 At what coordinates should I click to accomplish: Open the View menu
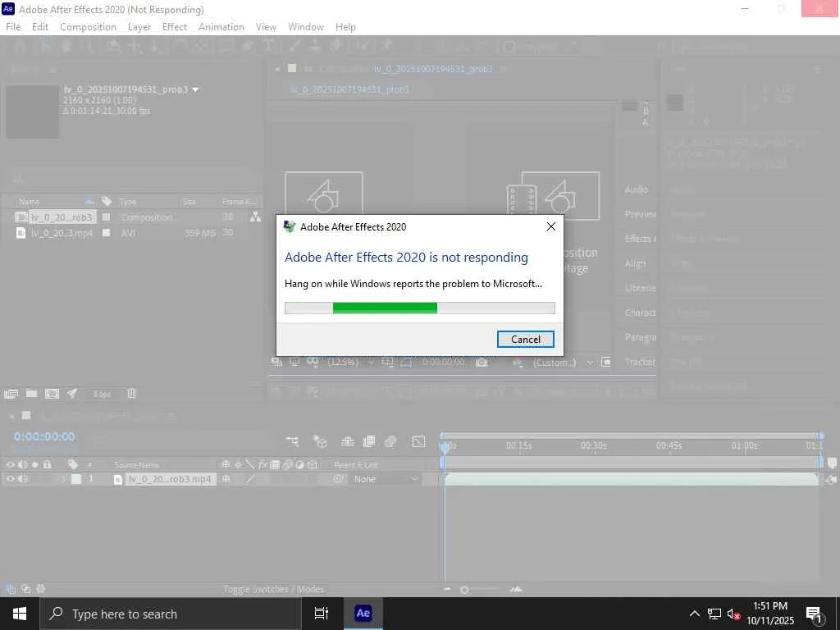click(x=266, y=27)
